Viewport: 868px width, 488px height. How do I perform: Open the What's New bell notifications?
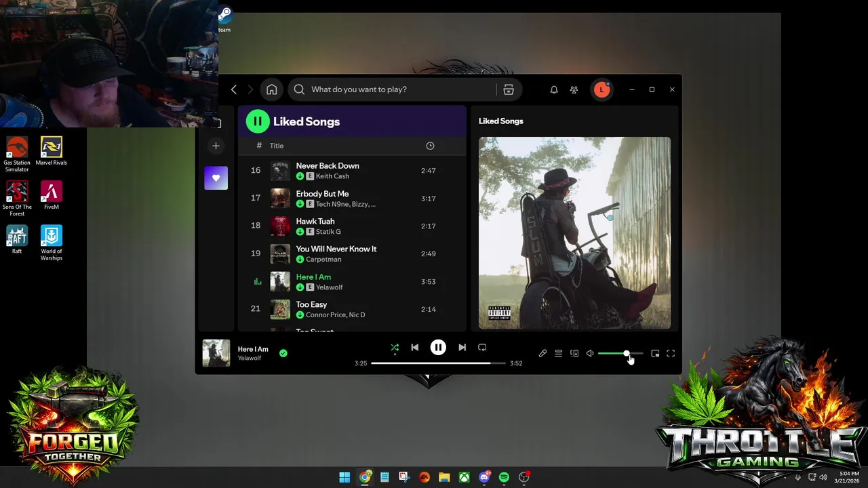tap(554, 89)
